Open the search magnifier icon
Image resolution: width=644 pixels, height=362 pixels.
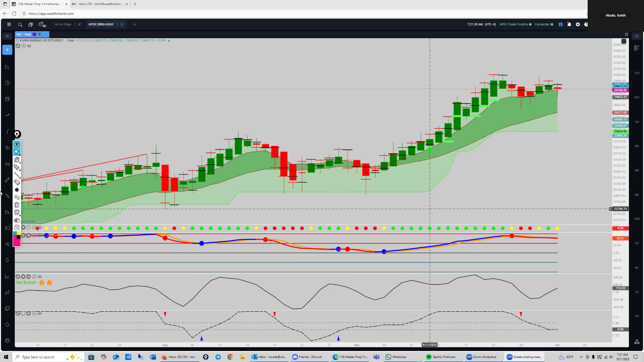[20, 24]
